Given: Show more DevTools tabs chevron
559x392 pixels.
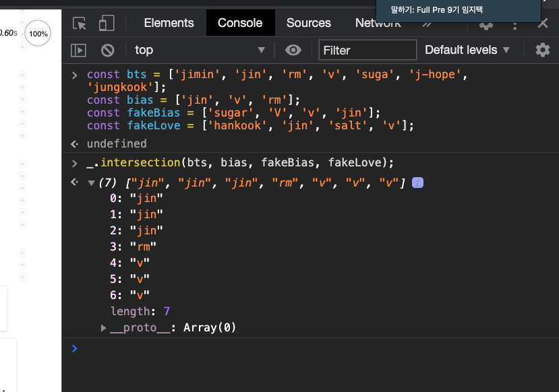Looking at the screenshot, I should (427, 24).
